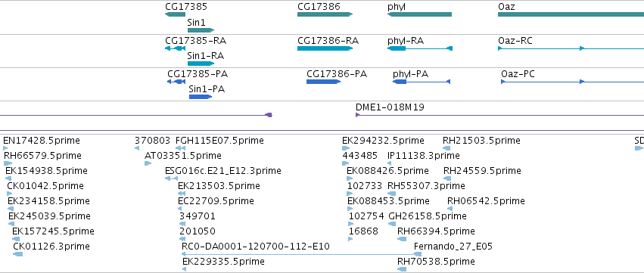The image size is (644, 273).
Task: Select EST RH24559.5prime label
Action: [483, 170]
